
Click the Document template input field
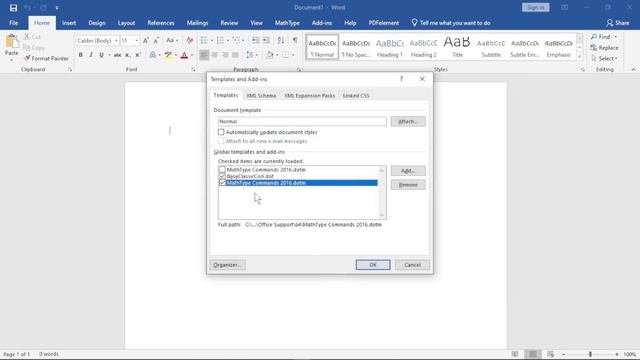pos(302,121)
